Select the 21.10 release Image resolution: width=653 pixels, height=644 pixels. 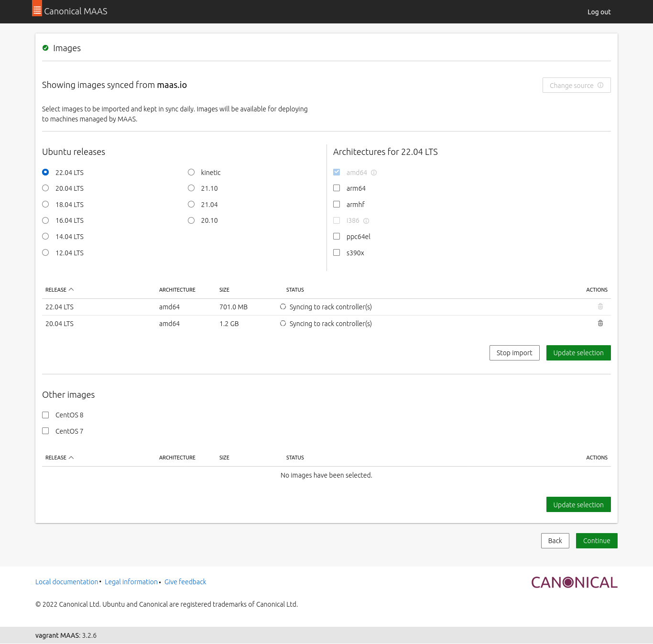191,188
